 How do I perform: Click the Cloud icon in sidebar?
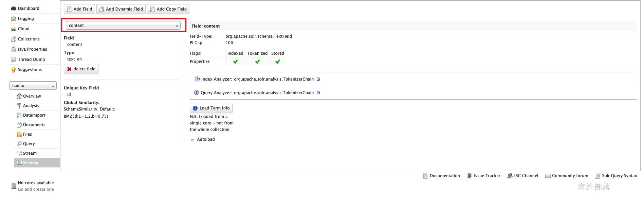point(14,29)
